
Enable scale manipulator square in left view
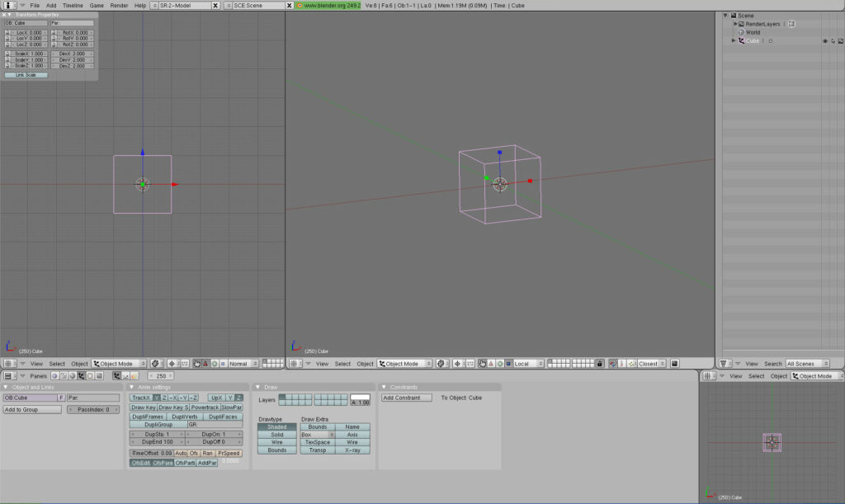pos(223,364)
